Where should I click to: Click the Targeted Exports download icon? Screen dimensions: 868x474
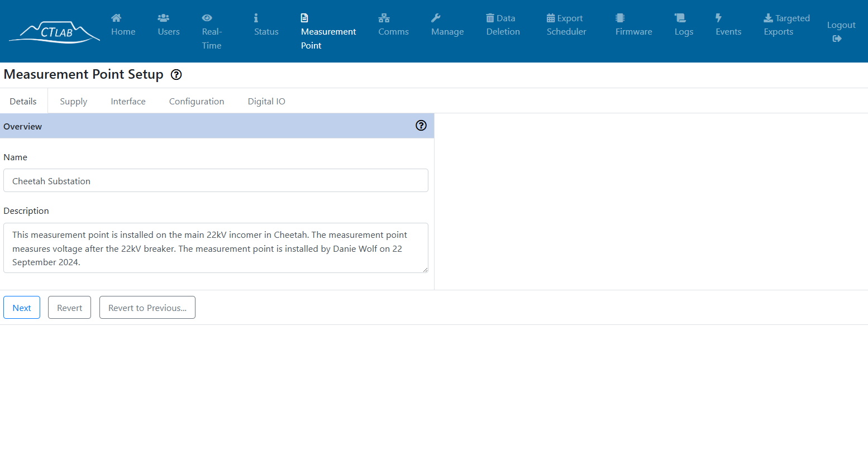coord(769,18)
